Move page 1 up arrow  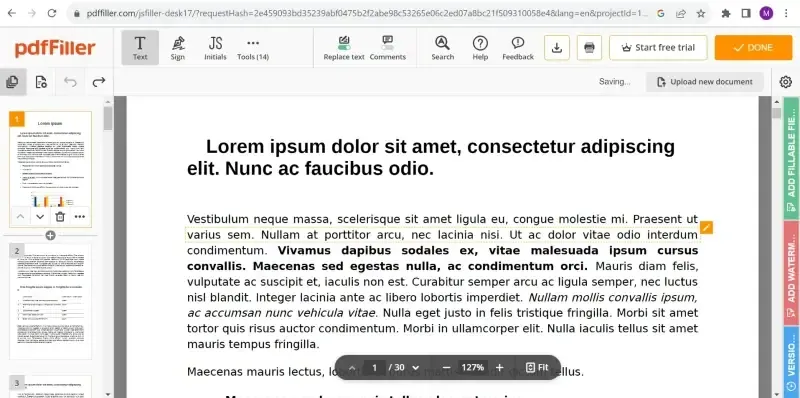(20, 217)
